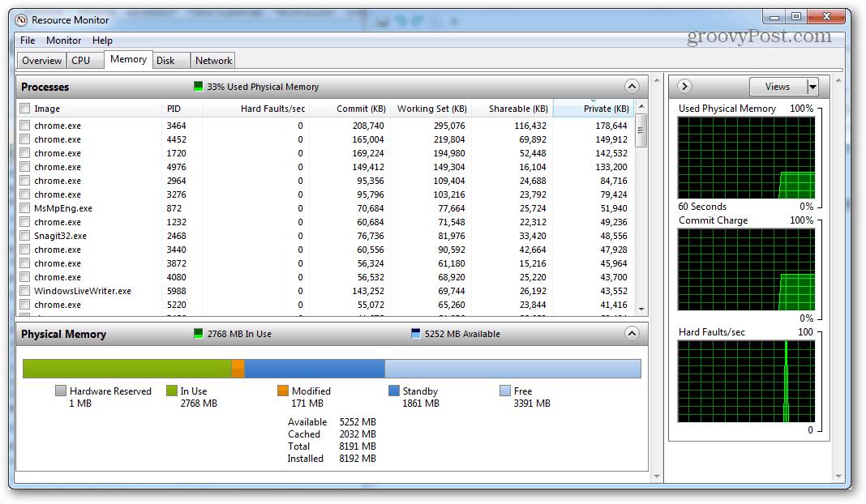Check the chrome.exe PID 3464 checkbox
The image size is (866, 504).
[x=25, y=126]
